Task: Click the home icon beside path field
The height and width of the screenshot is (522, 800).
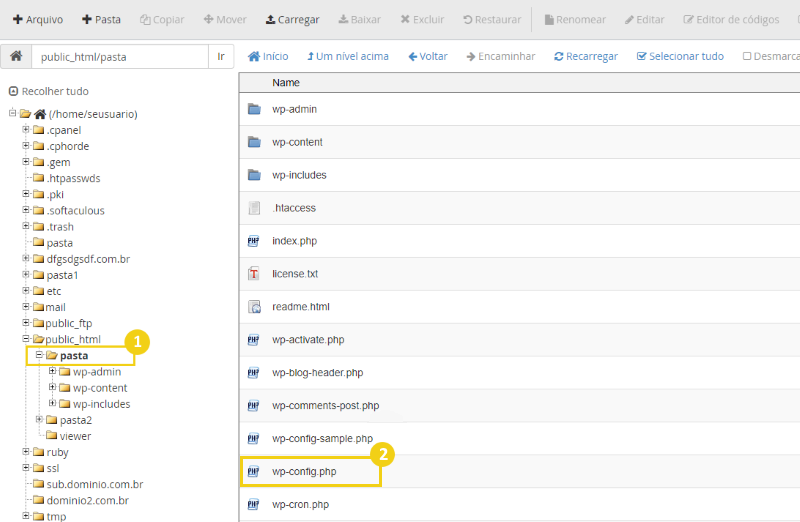Action: (x=16, y=56)
